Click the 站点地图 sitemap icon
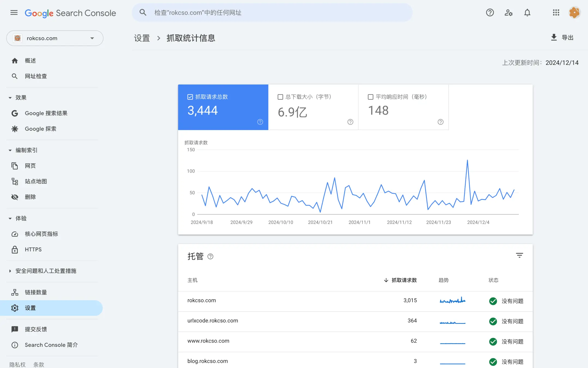 15,181
